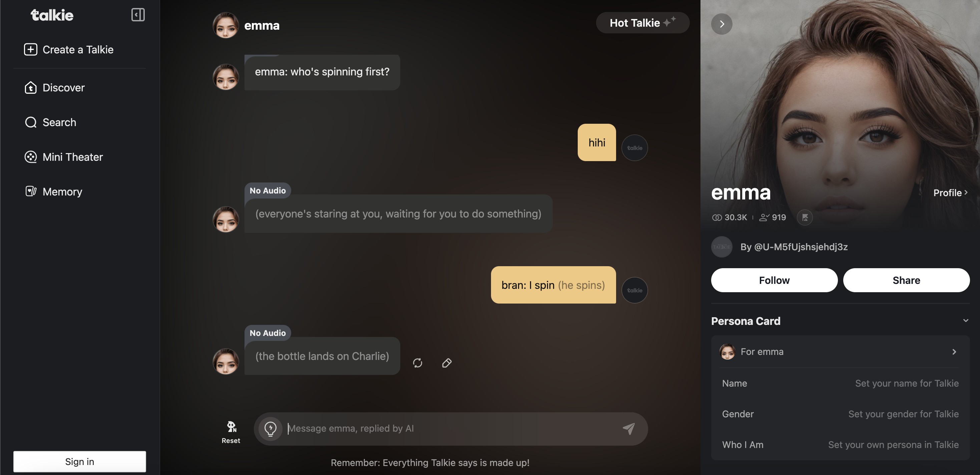Enable follow for emma profile
The image size is (980, 475).
click(775, 280)
